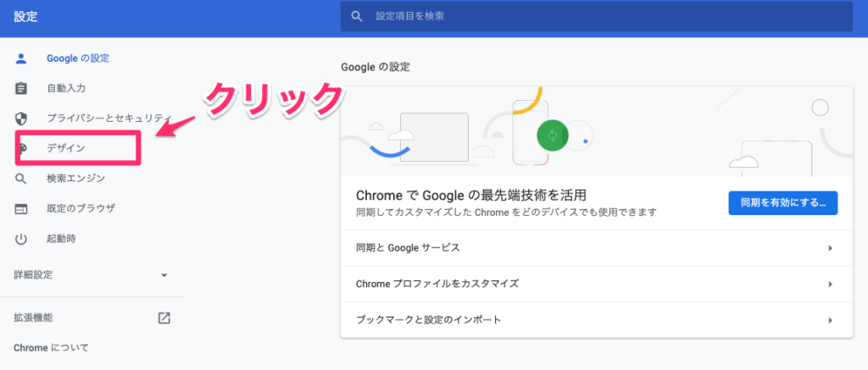Viewport: 868px width, 370px height.
Task: Click the person icon beside Google の設定
Action: pyautogui.click(x=21, y=58)
